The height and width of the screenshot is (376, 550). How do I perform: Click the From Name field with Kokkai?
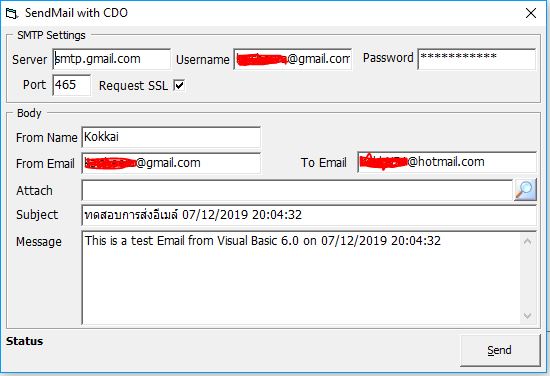tap(171, 137)
